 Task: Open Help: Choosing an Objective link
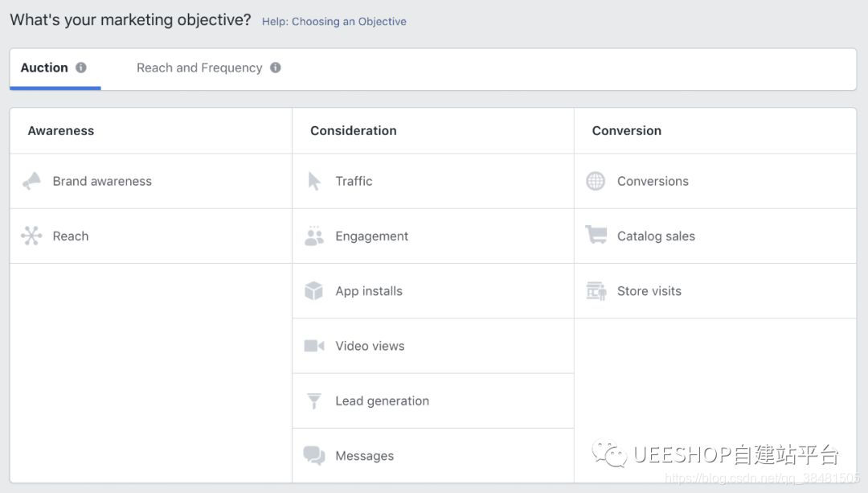tap(334, 22)
